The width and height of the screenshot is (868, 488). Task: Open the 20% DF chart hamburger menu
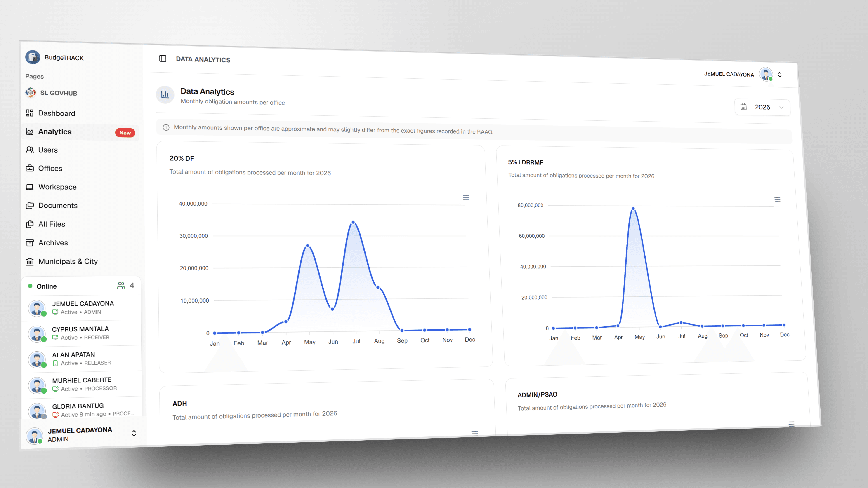(466, 198)
